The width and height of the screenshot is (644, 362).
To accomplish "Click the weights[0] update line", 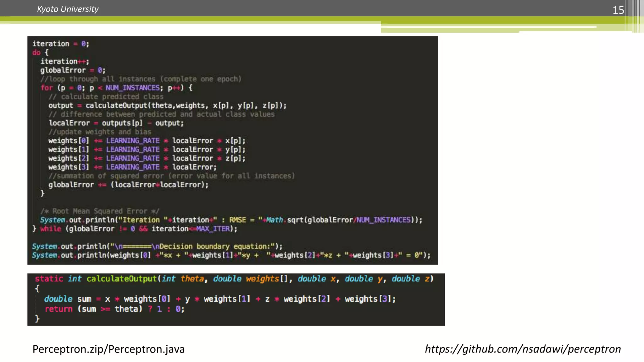I will click(x=147, y=140).
